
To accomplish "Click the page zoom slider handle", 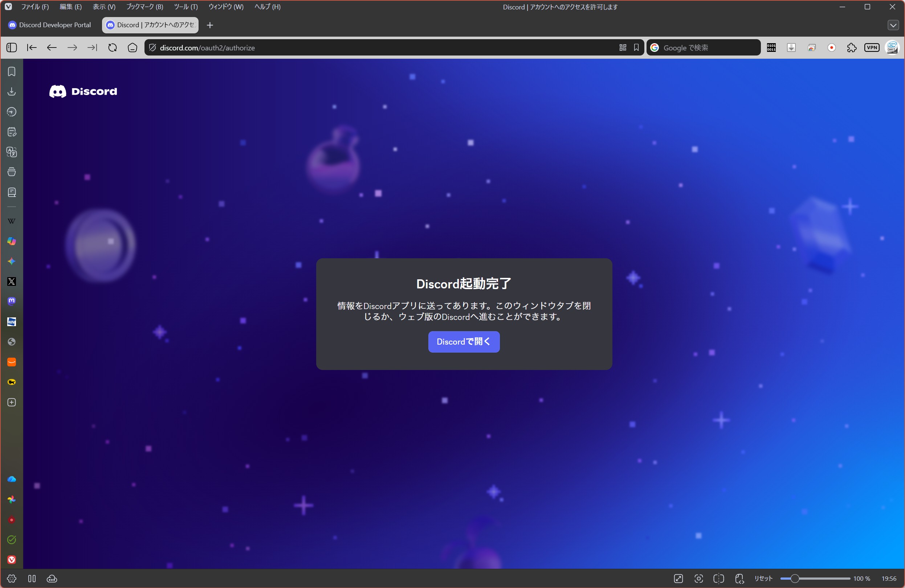I will pyautogui.click(x=794, y=579).
